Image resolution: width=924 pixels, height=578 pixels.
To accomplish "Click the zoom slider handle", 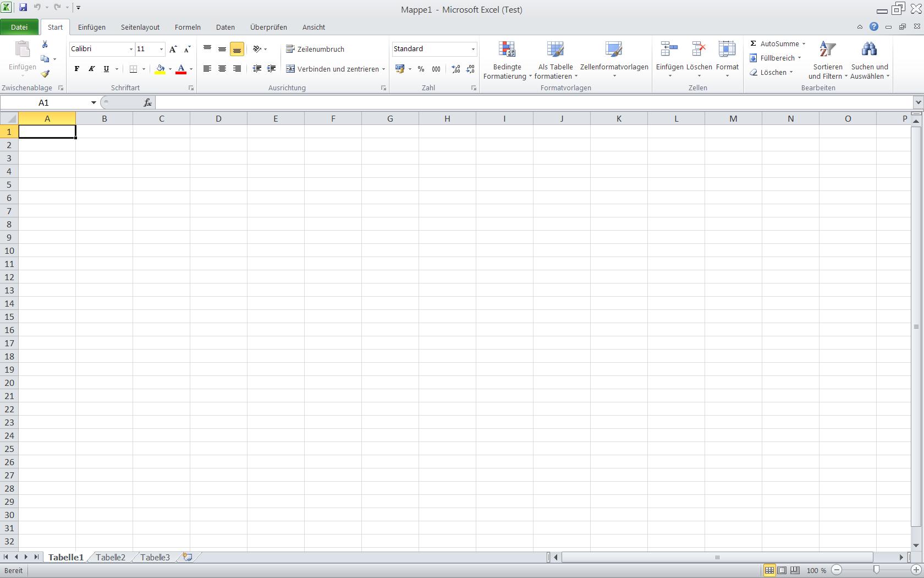I will tap(876, 570).
